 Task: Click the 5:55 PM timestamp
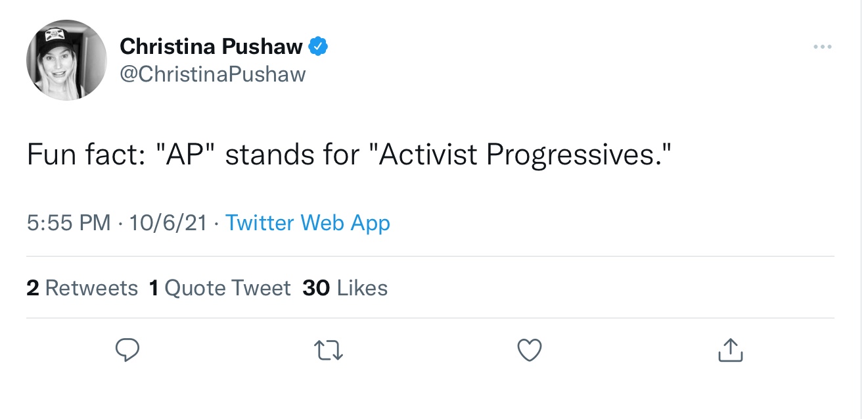pyautogui.click(x=68, y=223)
